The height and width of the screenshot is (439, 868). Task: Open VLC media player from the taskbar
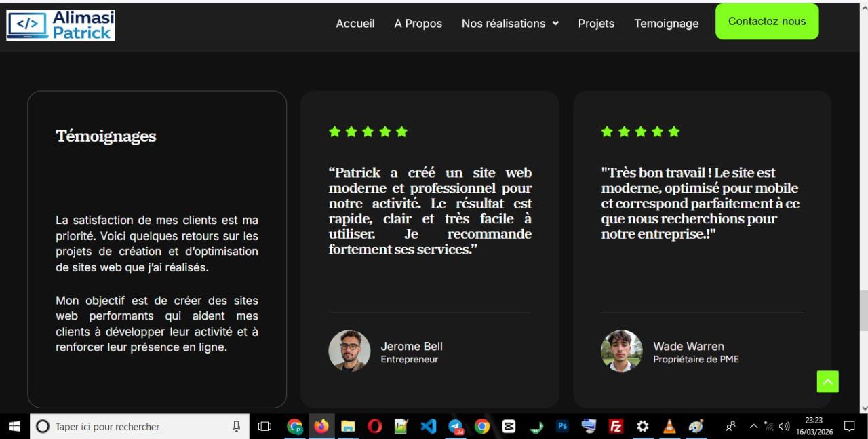[669, 426]
